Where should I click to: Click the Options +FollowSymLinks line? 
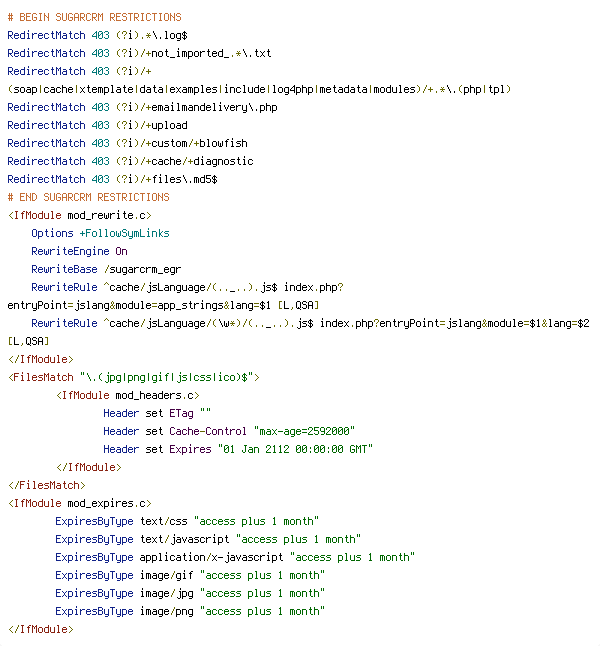click(x=101, y=233)
